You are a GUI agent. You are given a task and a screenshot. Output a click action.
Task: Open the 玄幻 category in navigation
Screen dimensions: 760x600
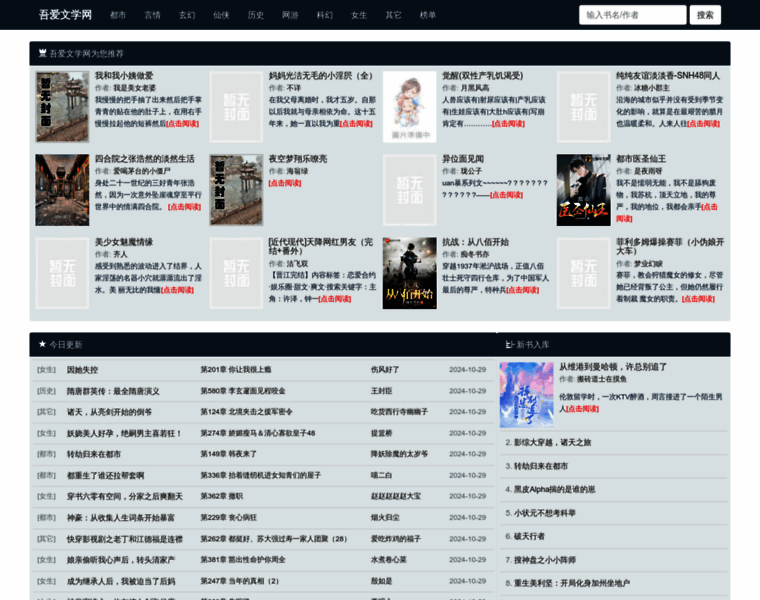(x=187, y=15)
